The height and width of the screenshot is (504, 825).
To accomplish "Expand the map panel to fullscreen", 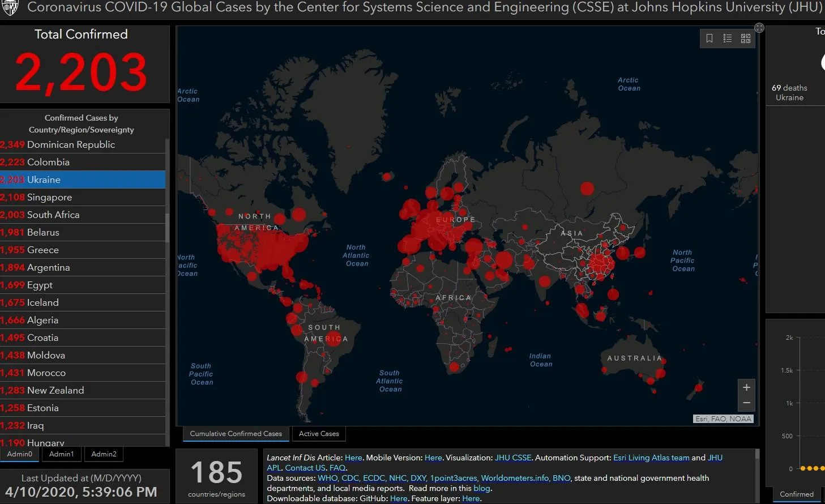I will (759, 28).
